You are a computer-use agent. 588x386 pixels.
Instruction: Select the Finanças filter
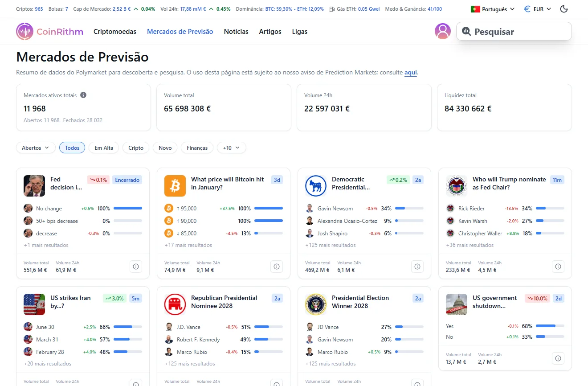[197, 148]
